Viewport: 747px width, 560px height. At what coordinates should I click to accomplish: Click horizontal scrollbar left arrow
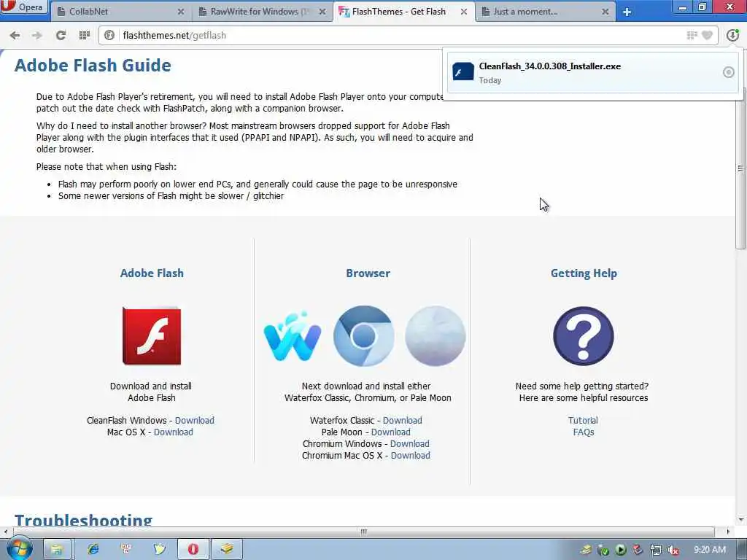coord(5,532)
